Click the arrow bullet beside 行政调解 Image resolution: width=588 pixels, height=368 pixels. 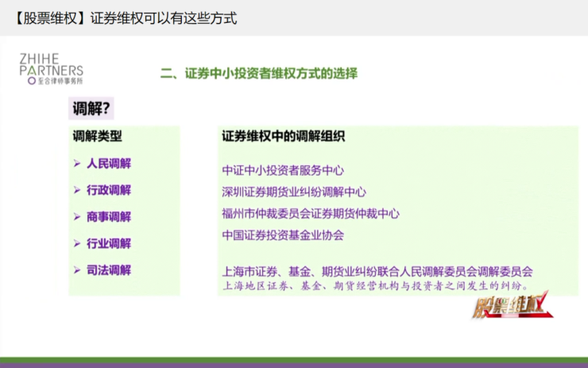coord(77,190)
